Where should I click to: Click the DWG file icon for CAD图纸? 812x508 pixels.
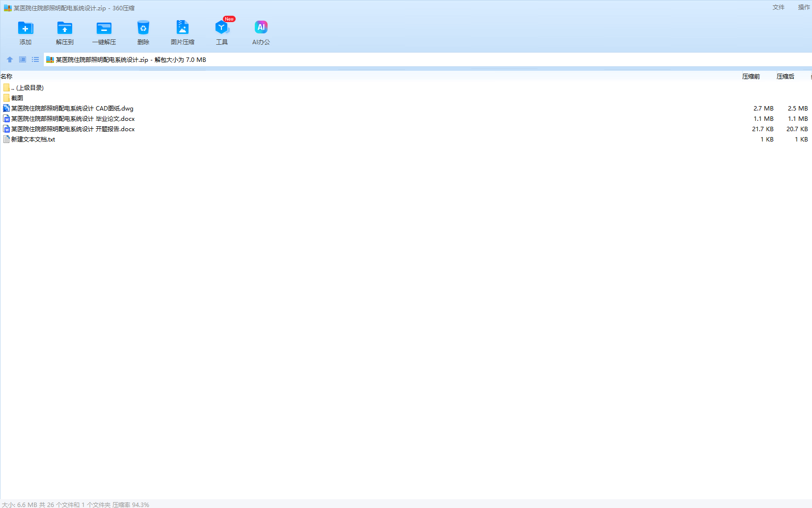pos(6,108)
